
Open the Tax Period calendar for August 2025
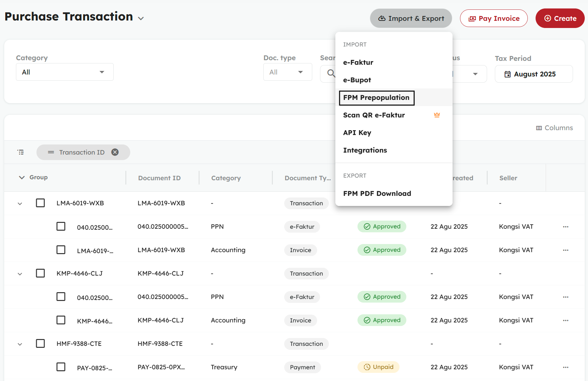tap(534, 74)
